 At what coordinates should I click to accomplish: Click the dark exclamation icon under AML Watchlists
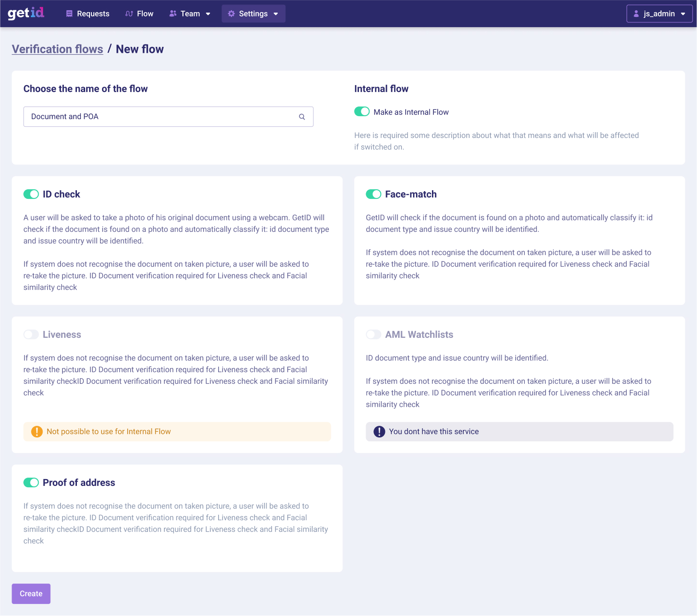(379, 432)
